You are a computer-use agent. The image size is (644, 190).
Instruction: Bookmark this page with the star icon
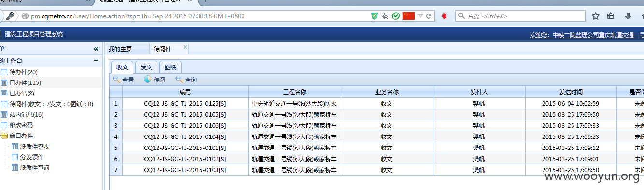(596, 16)
